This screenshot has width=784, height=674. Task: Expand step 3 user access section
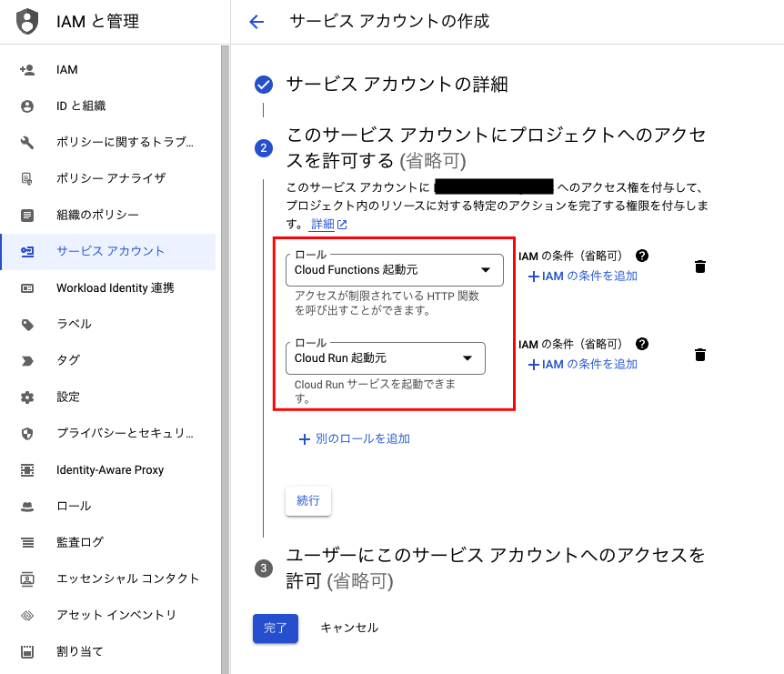tap(495, 568)
